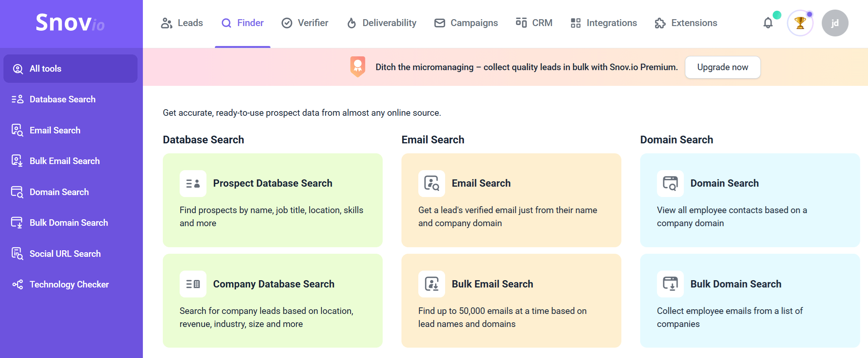Click the Domain Search card icon
The height and width of the screenshot is (358, 868).
(670, 184)
